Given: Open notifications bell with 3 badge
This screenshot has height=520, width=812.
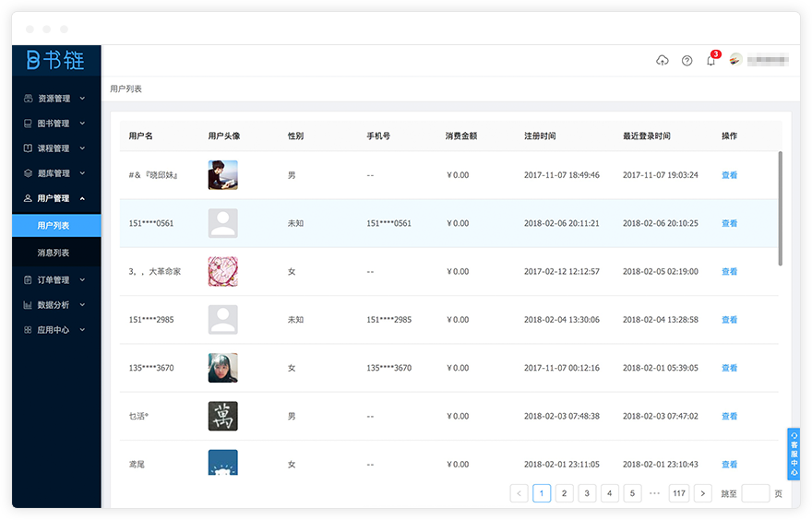Looking at the screenshot, I should (710, 61).
